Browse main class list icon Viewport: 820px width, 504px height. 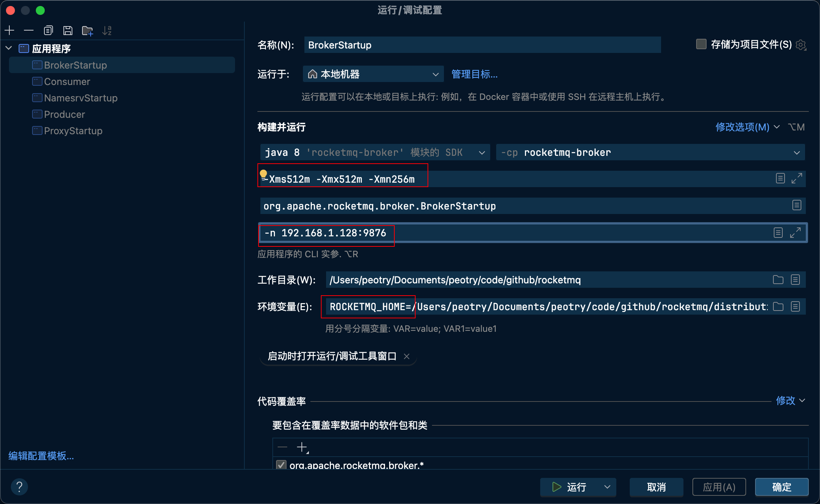(796, 205)
